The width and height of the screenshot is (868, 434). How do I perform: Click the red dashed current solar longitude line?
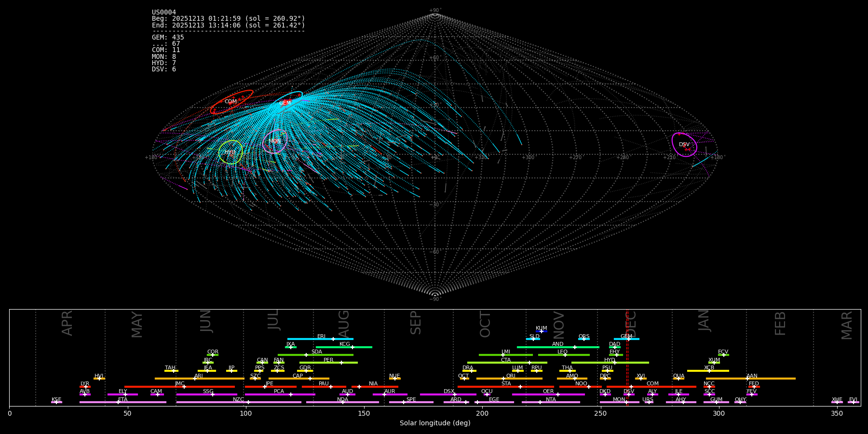pyautogui.click(x=627, y=357)
